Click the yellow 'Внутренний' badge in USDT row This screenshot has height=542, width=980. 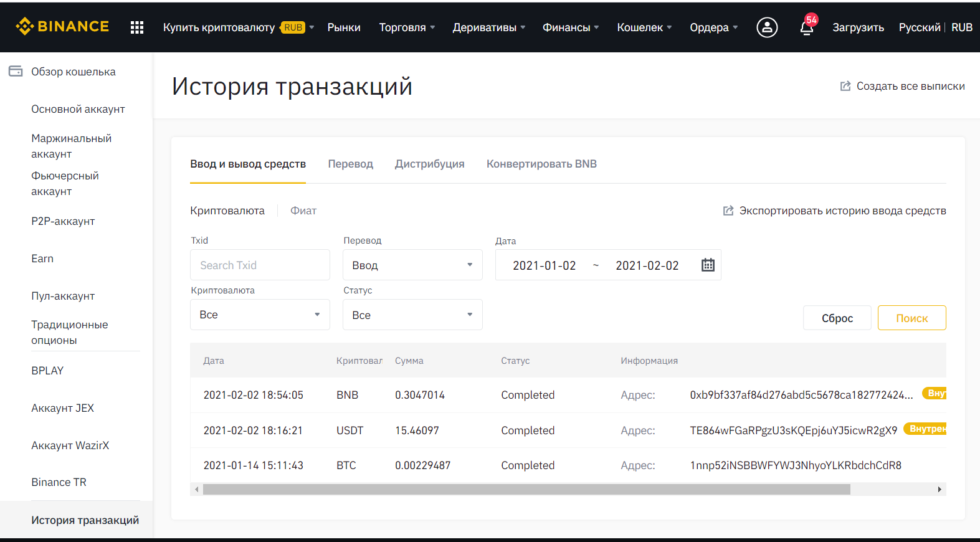tap(925, 429)
